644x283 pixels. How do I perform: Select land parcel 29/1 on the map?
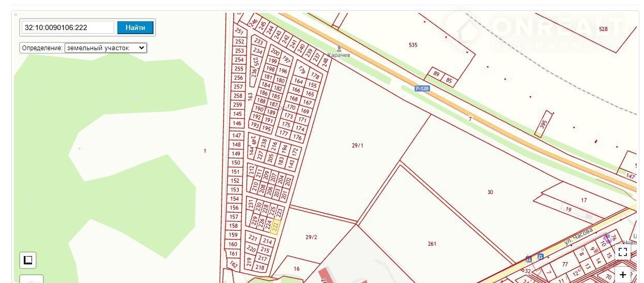pyautogui.click(x=358, y=145)
